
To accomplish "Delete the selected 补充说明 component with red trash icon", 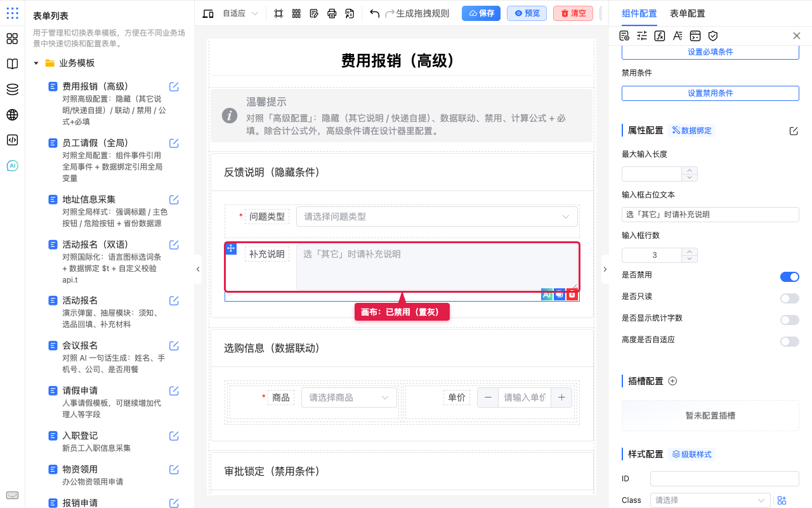I will pos(572,294).
